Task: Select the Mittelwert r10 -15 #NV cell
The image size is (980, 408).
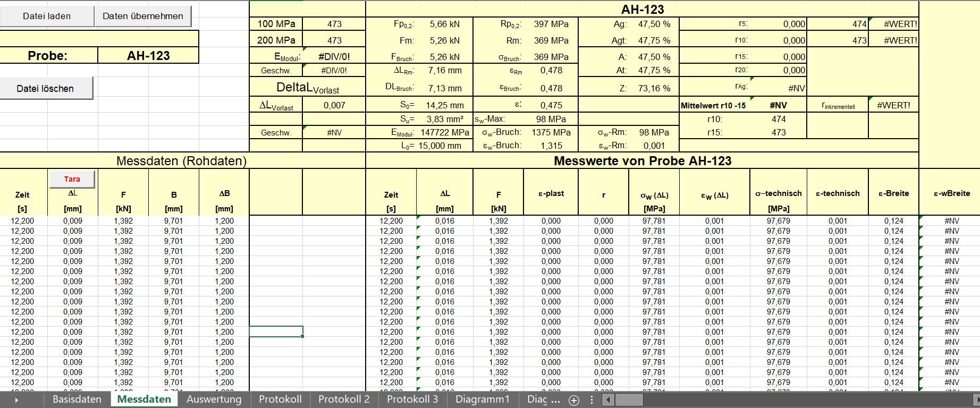Action: point(779,105)
